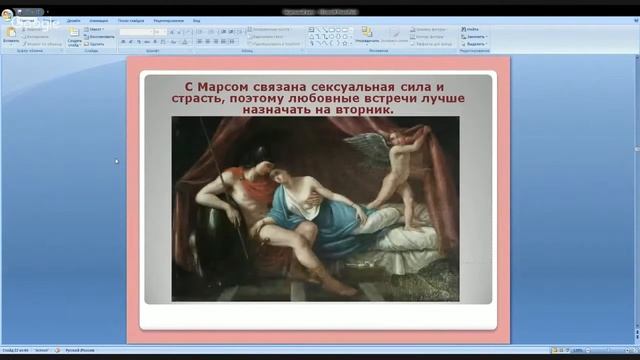The width and height of the screenshot is (640, 360).
Task: Center text in Paragraph group
Action: (x=208, y=41)
